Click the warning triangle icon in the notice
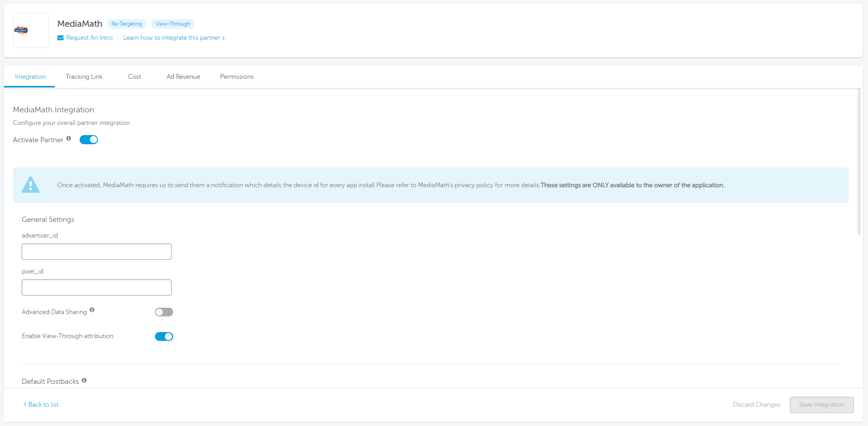 click(x=31, y=185)
